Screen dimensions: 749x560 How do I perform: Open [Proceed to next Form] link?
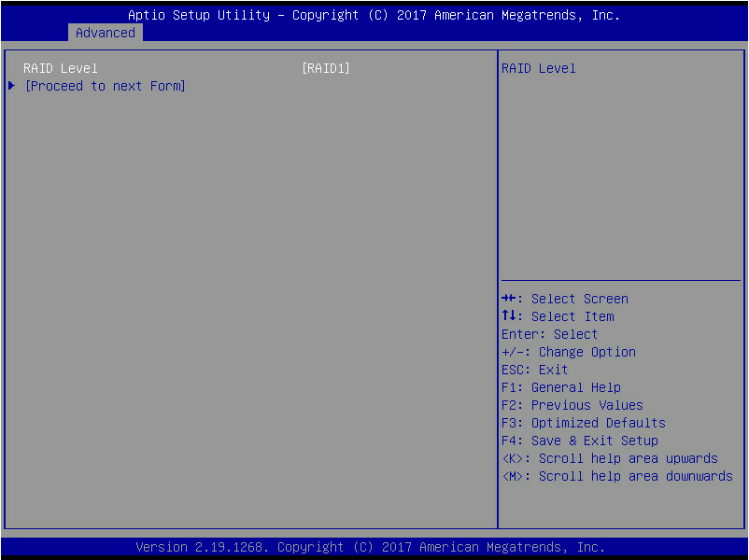(x=106, y=86)
